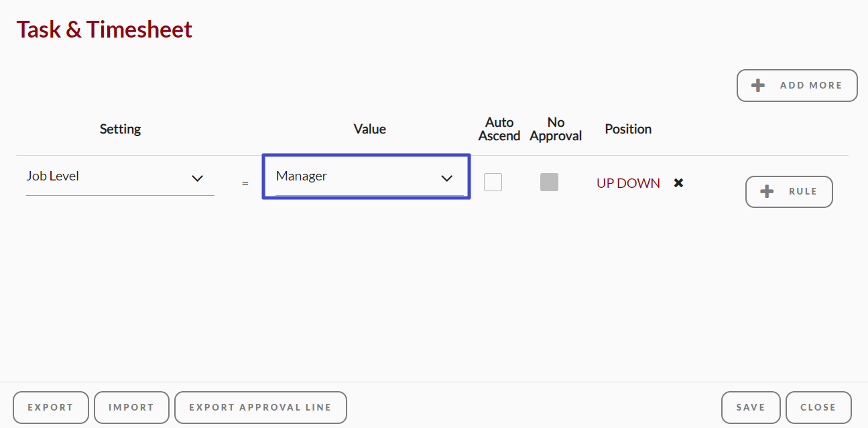Viewport: 868px width, 428px height.
Task: Move the rule UP in position
Action: (605, 183)
